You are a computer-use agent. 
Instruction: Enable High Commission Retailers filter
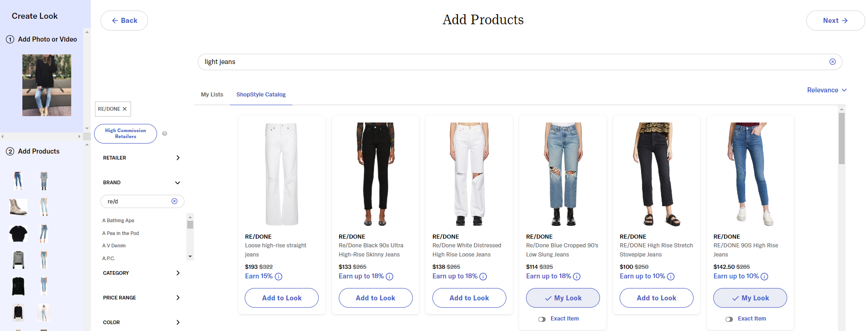click(126, 133)
